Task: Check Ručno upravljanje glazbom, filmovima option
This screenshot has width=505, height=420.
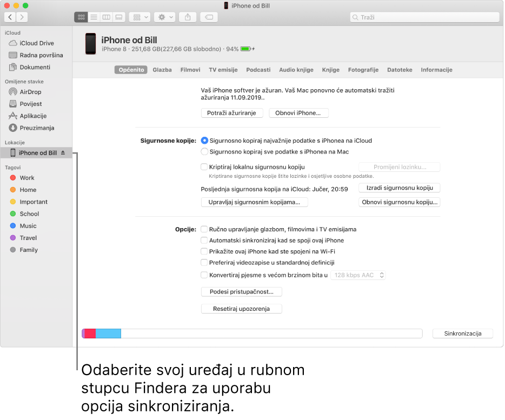Action: click(x=204, y=229)
